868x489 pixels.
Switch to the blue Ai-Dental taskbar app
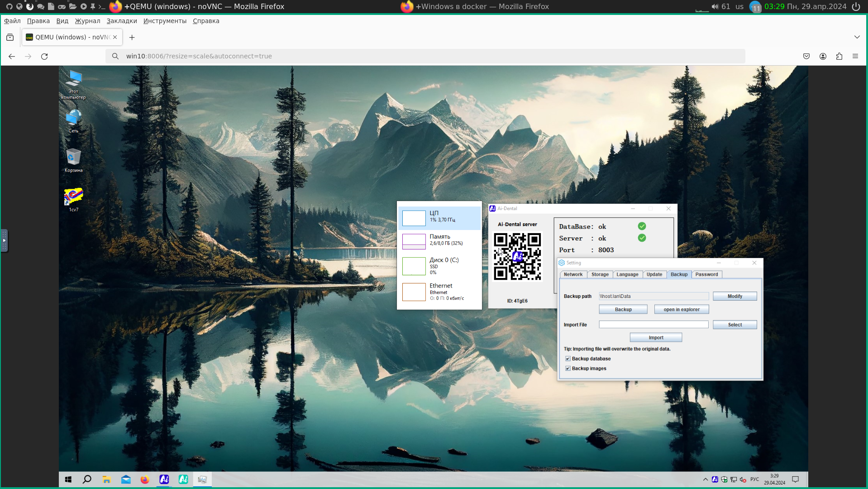coord(164,479)
